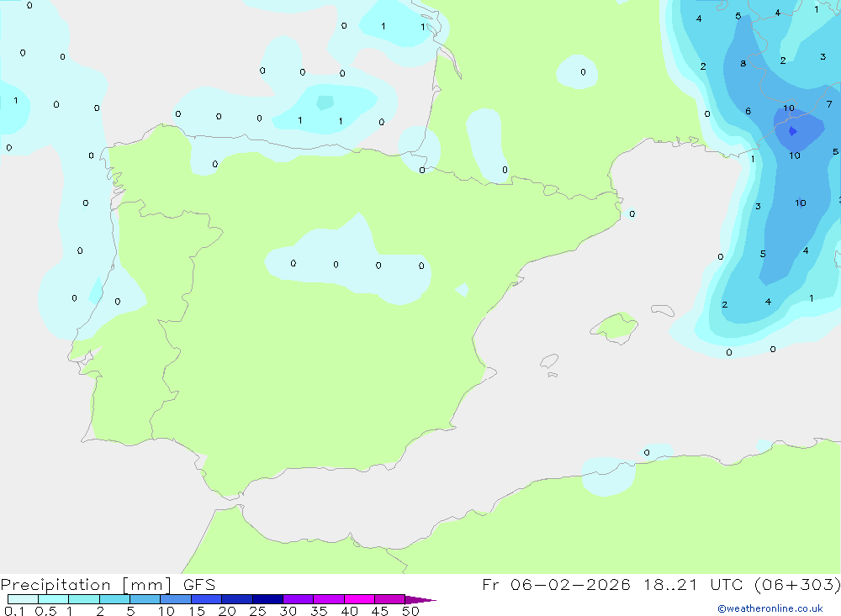
Task: Select the 5–10 mm legend color swatch
Action: [x=145, y=599]
